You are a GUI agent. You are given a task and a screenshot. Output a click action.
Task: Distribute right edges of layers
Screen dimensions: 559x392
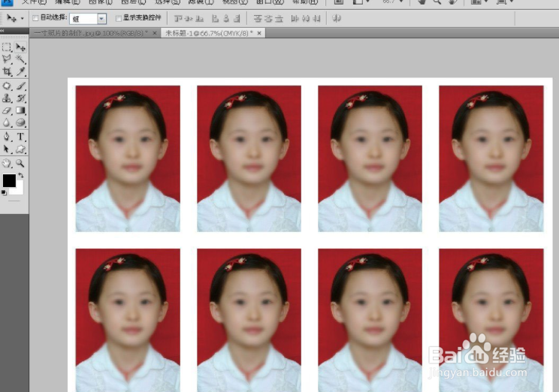[316, 18]
